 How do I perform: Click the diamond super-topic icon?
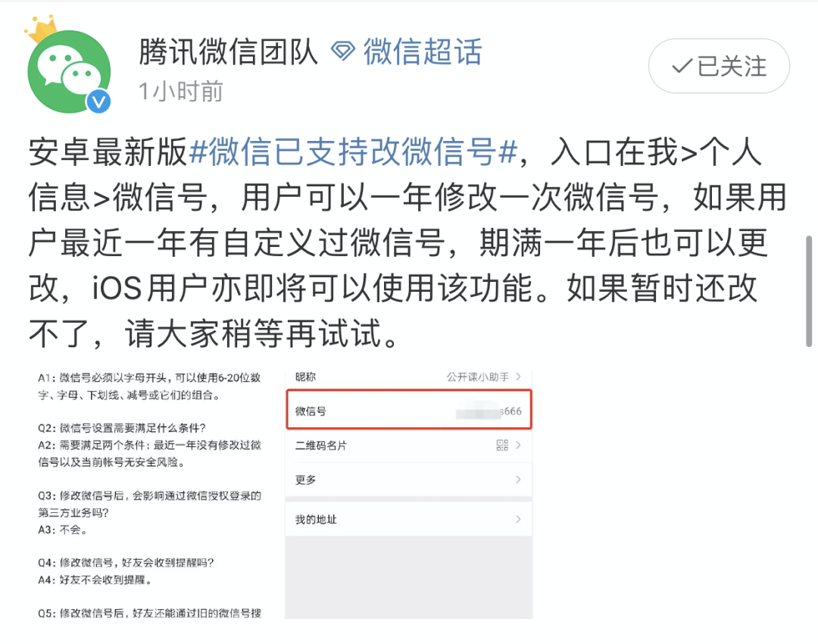tap(343, 52)
